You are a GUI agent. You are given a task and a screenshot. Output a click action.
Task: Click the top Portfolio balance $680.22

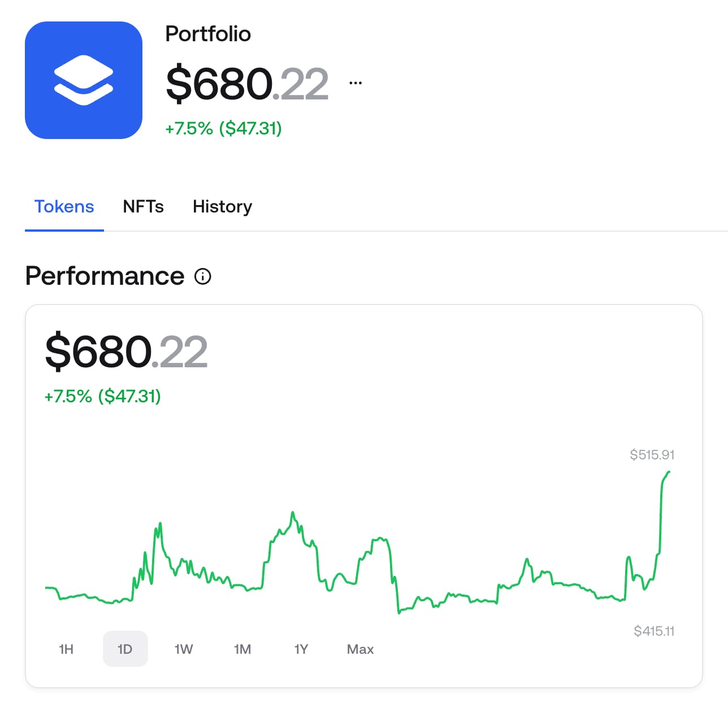tap(246, 84)
